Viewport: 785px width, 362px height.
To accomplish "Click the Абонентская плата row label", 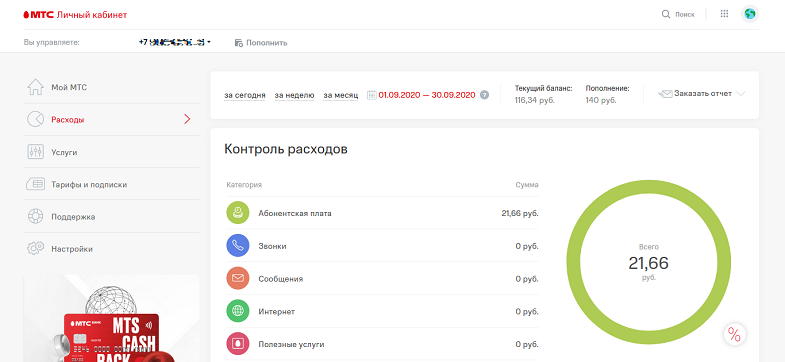I will coord(295,213).
